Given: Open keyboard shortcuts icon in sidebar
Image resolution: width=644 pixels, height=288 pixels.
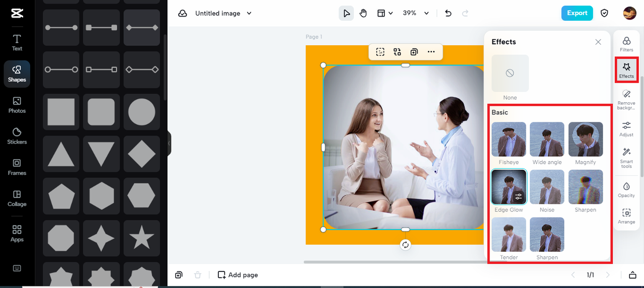Looking at the screenshot, I should click(17, 268).
